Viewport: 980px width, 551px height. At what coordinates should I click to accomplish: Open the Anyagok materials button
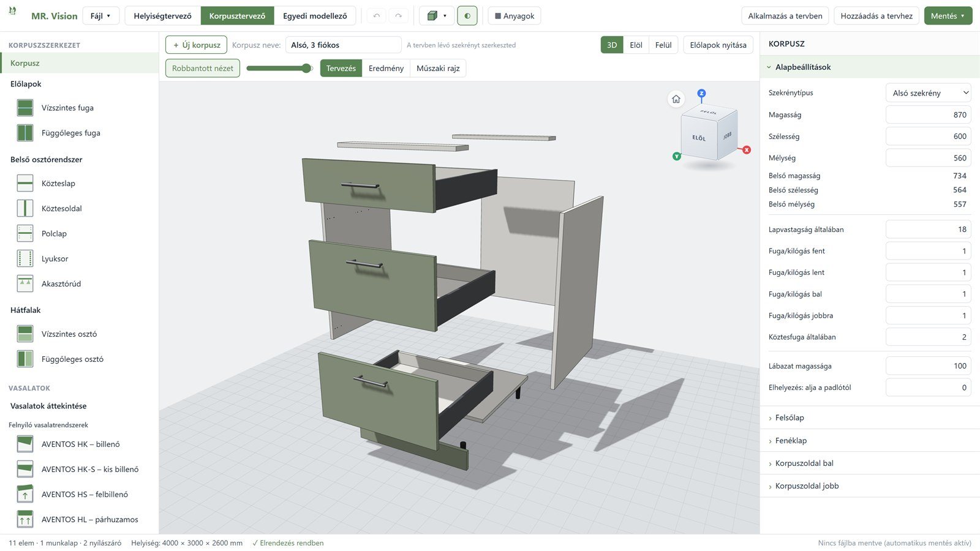(x=514, y=16)
